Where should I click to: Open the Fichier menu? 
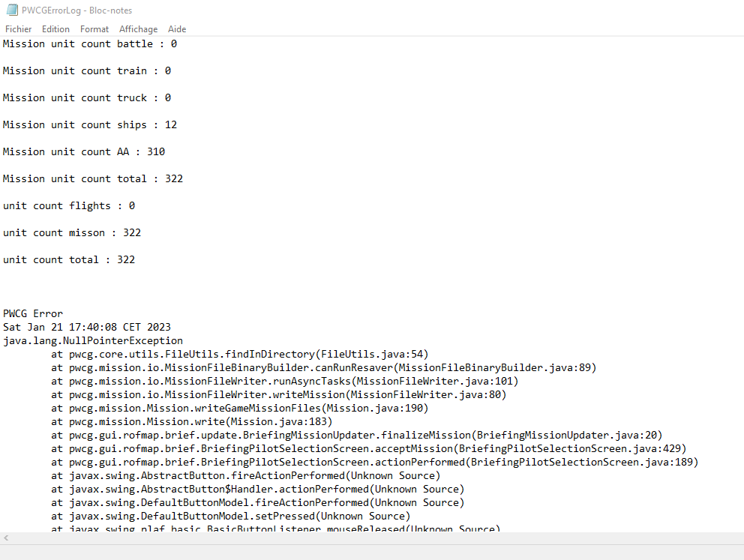click(x=19, y=29)
